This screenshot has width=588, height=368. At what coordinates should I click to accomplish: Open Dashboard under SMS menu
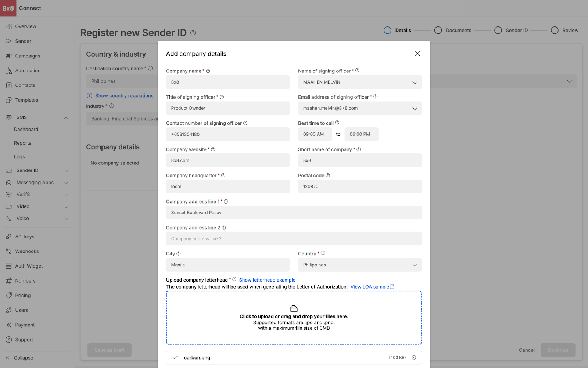point(26,130)
